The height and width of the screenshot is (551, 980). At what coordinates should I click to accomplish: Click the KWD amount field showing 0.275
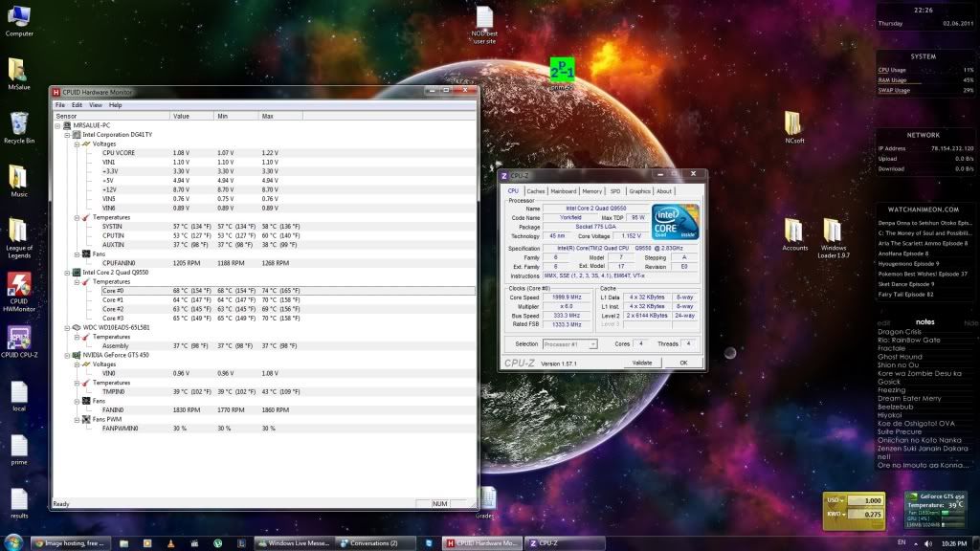(865, 514)
